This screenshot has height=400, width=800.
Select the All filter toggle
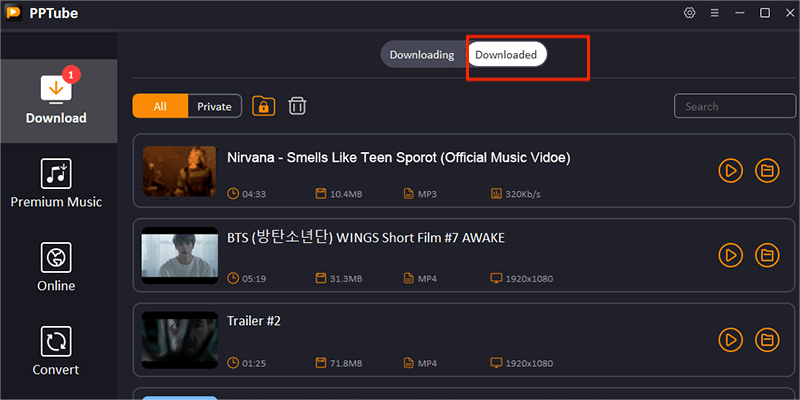click(x=160, y=106)
